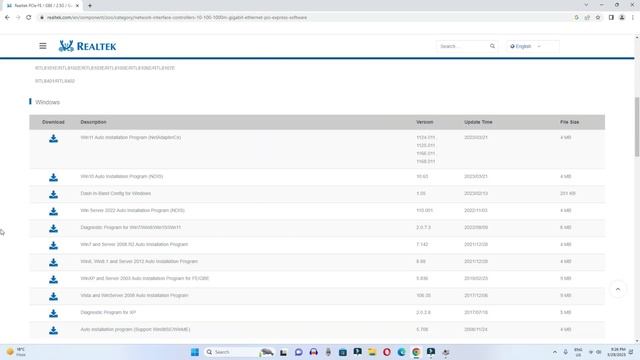Screen dimensions: 640x360
Task: Click the File Size column header
Action: (x=569, y=122)
